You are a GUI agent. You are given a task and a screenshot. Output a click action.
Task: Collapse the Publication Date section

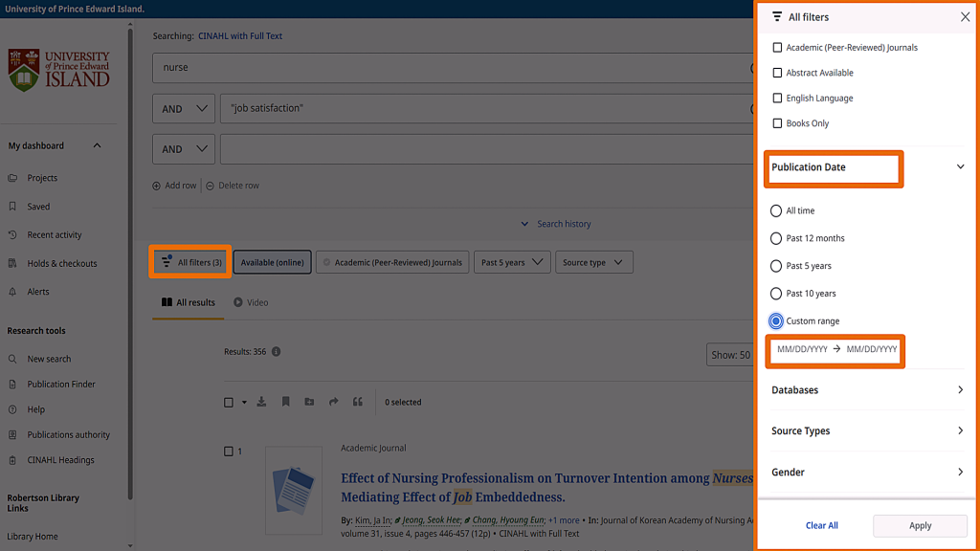[960, 167]
